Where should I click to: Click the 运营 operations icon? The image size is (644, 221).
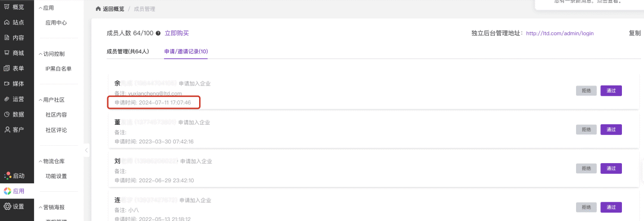(7, 99)
